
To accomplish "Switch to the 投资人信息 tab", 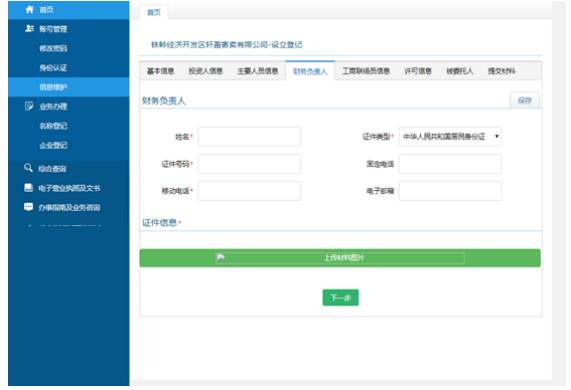I will click(x=205, y=71).
